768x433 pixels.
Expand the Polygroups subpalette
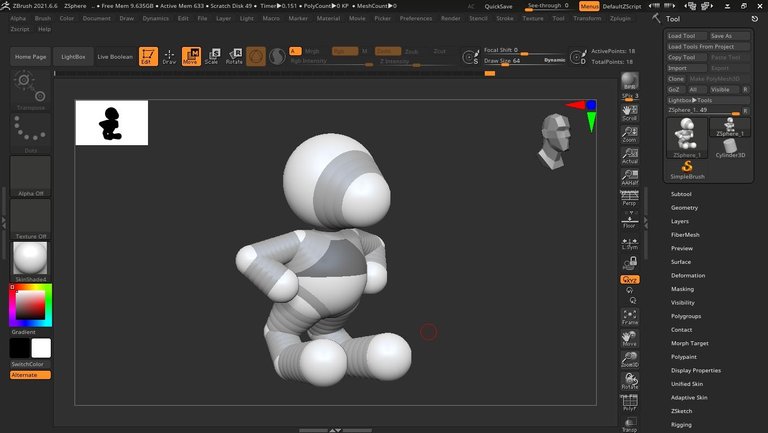click(x=686, y=316)
